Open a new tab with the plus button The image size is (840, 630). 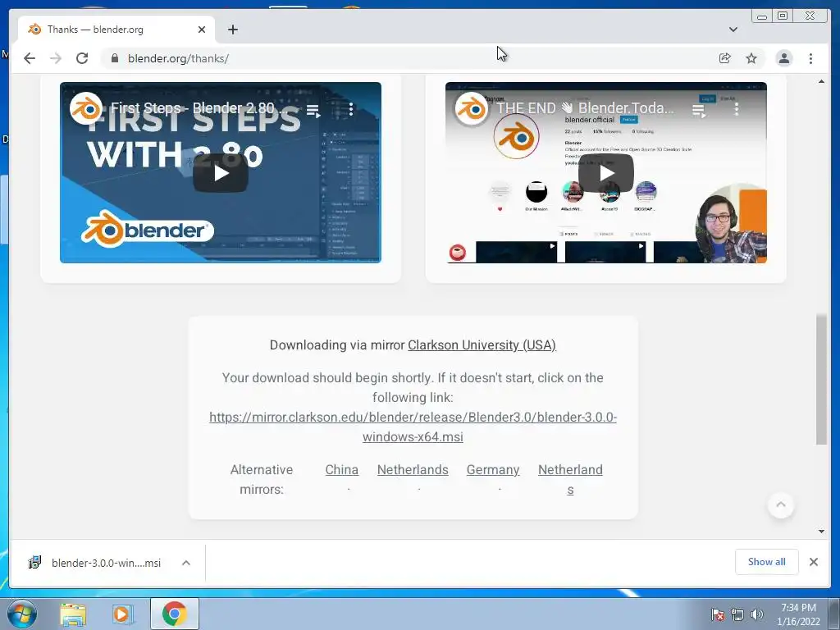[x=232, y=30]
